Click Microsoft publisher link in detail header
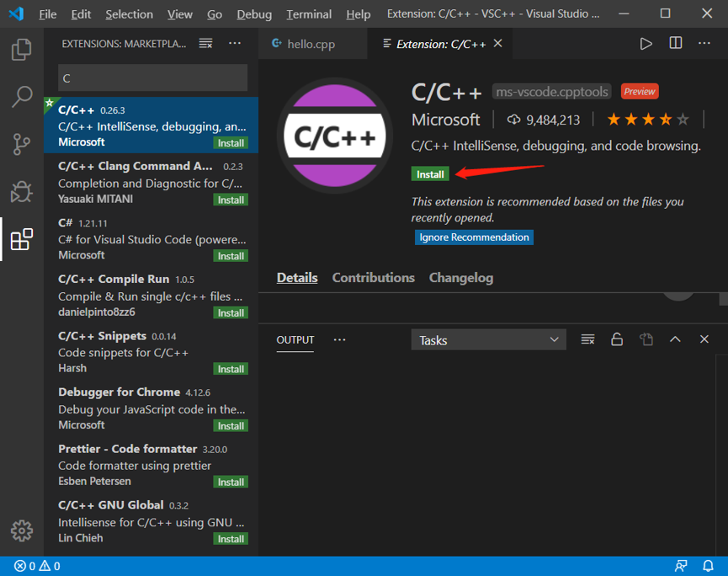Image resolution: width=728 pixels, height=576 pixels. pyautogui.click(x=446, y=120)
